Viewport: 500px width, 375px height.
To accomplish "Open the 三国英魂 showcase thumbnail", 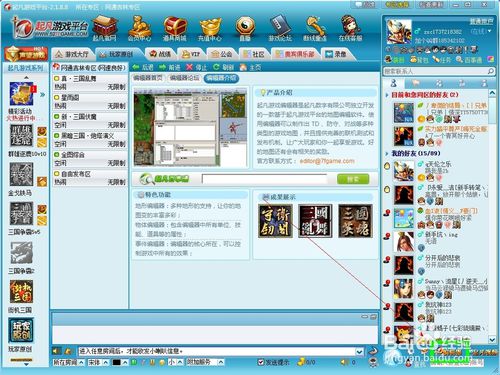I will tap(355, 221).
